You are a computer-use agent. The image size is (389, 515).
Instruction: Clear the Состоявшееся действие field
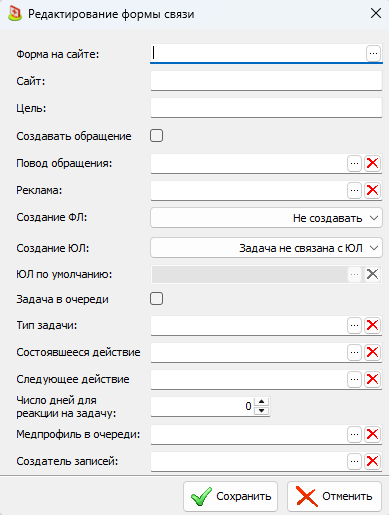click(372, 352)
